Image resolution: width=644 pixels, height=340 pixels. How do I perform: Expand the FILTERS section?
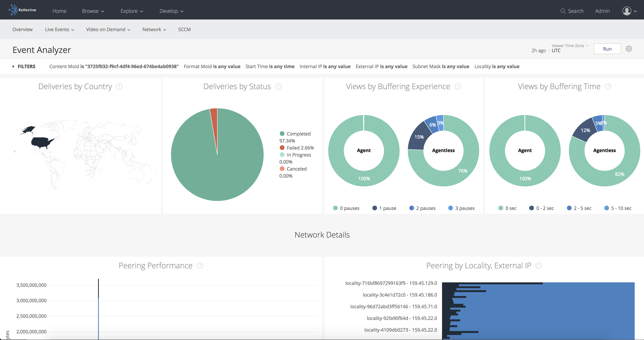[24, 67]
